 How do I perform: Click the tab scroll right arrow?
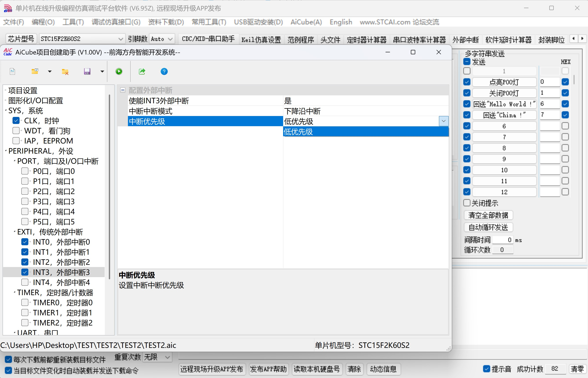click(x=582, y=39)
